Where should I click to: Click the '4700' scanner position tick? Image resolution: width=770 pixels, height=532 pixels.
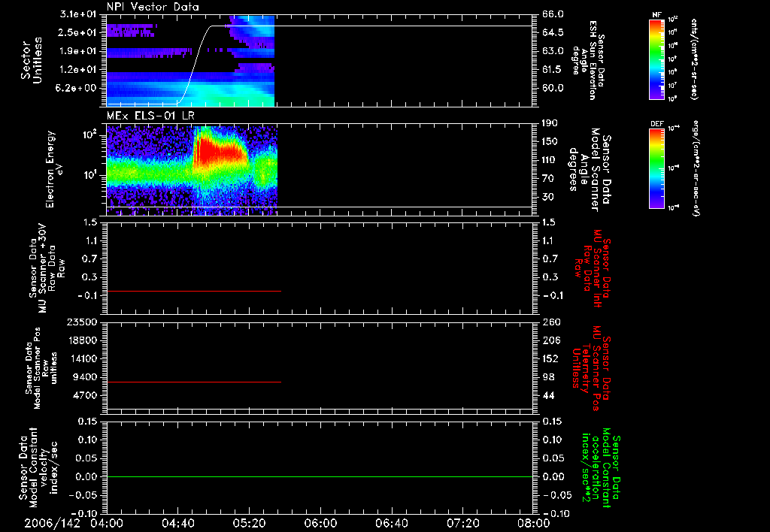tap(86, 396)
